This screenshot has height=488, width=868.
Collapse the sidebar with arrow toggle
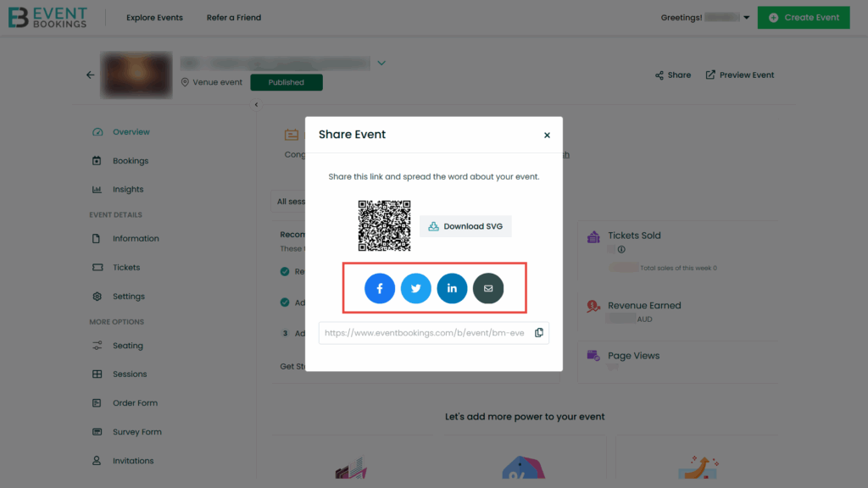click(256, 104)
